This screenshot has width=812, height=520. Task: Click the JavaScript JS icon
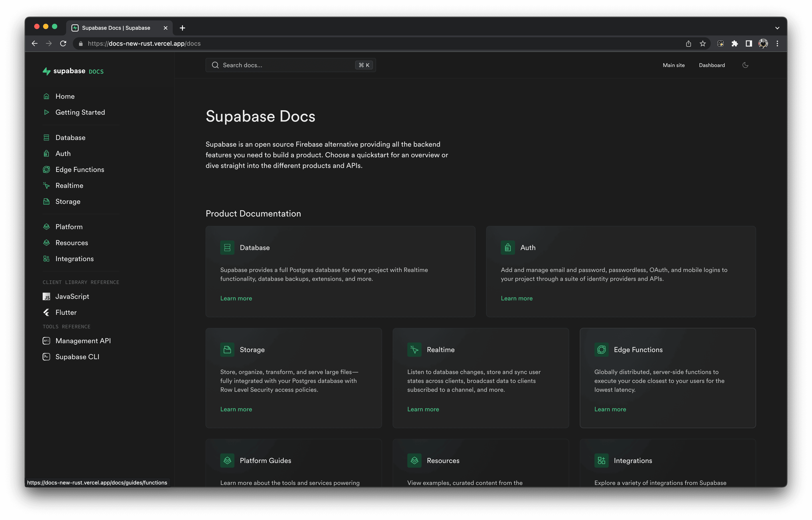click(47, 296)
